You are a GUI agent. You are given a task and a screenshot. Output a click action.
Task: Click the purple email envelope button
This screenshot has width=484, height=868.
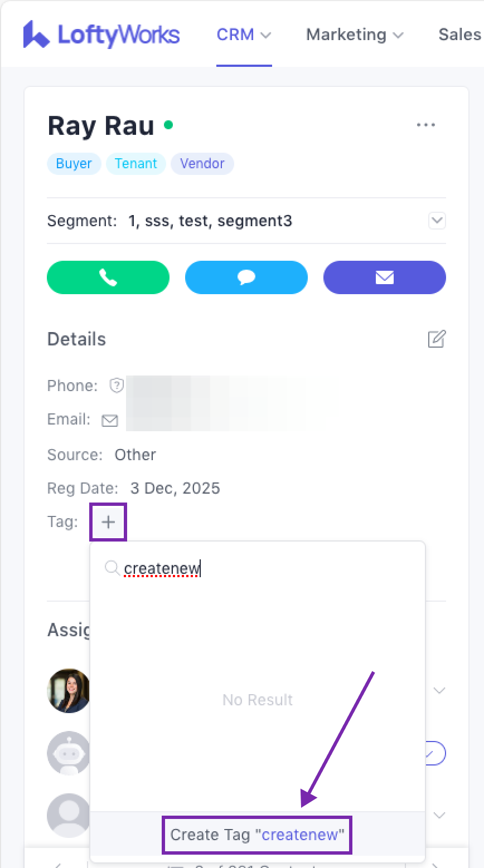384,277
